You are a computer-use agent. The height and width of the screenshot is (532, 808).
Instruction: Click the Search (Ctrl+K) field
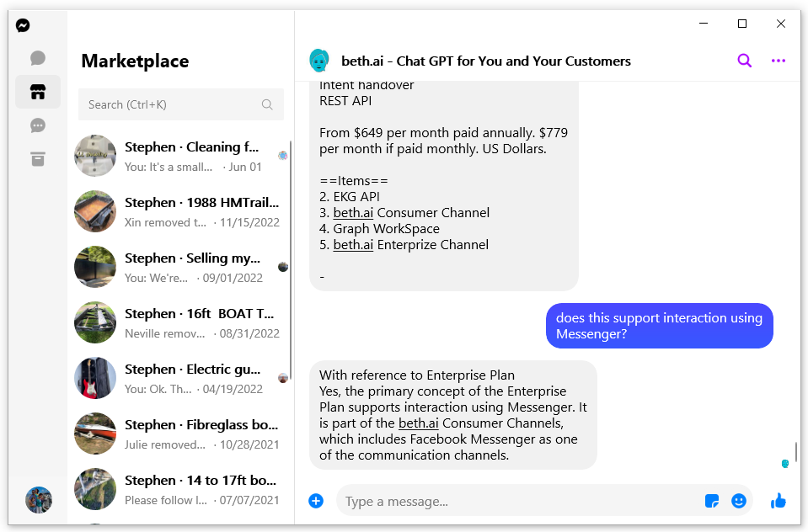(181, 104)
